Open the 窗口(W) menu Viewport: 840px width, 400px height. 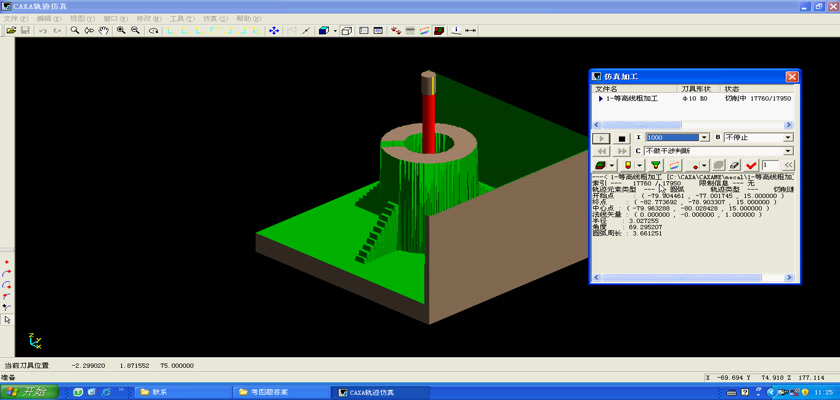[115, 18]
